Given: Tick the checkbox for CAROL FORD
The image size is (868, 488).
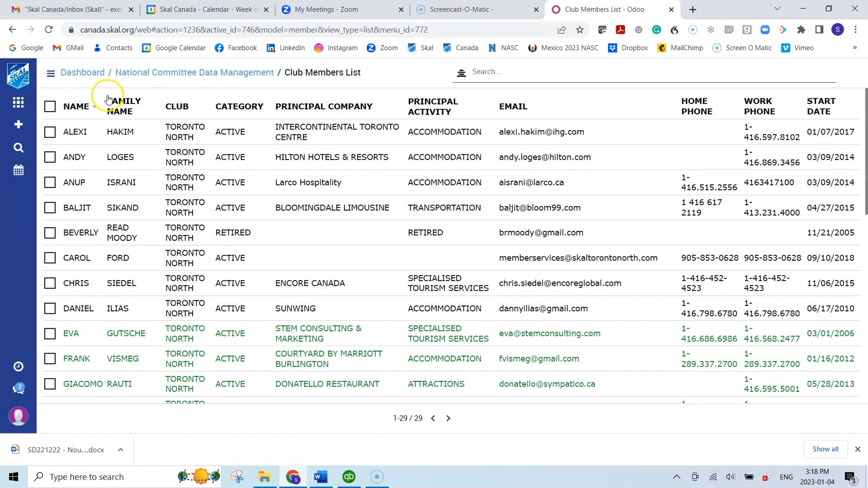Looking at the screenshot, I should 50,258.
